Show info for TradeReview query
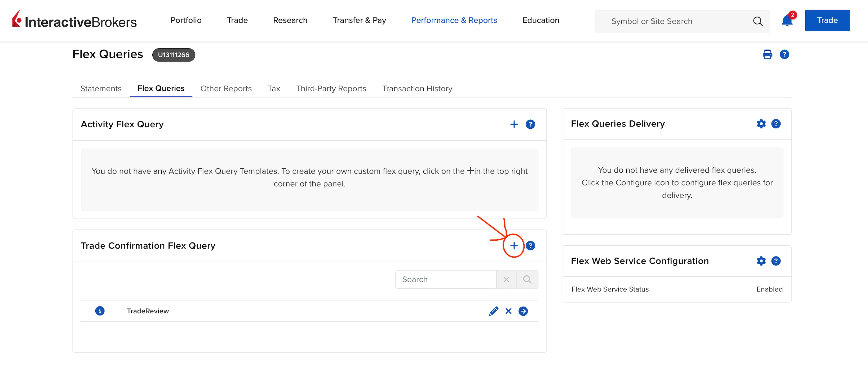868x373 pixels. [100, 311]
